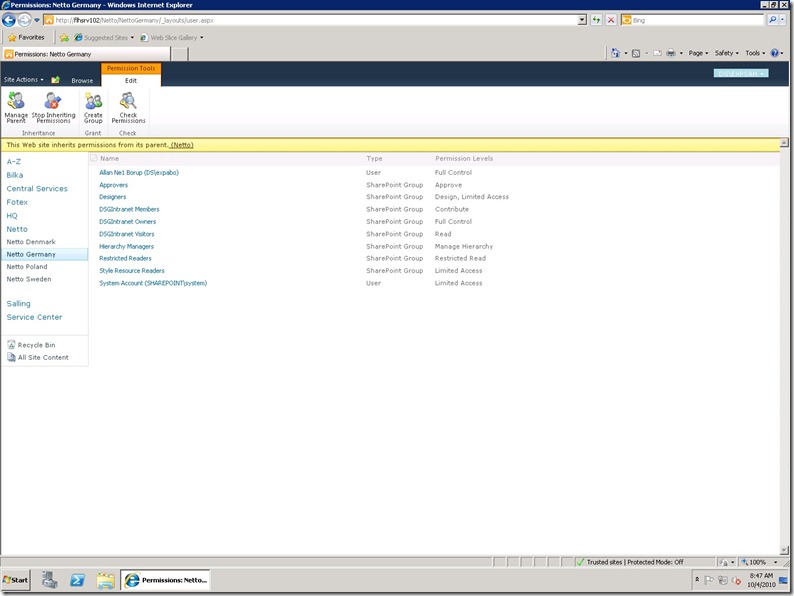Sort by the Type column header

click(374, 158)
